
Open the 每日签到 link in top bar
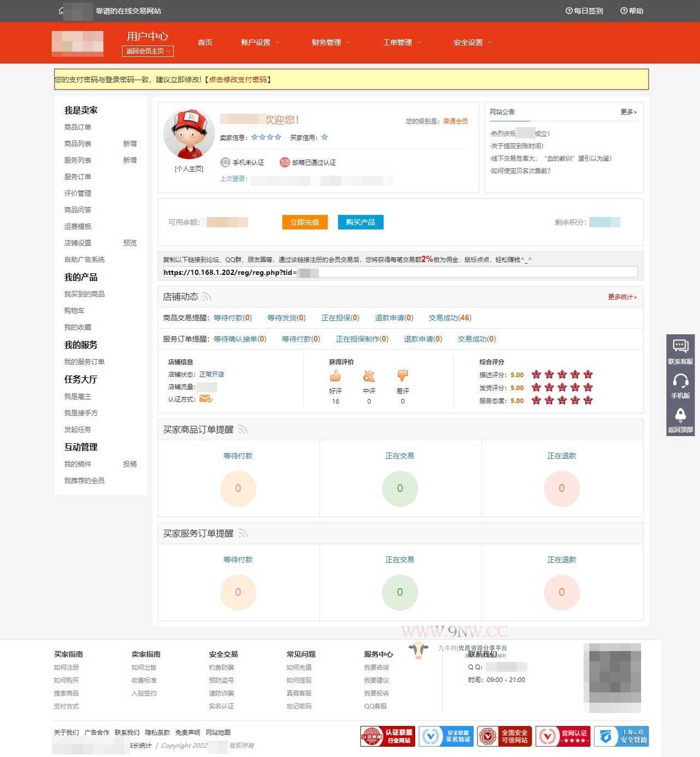[x=584, y=11]
